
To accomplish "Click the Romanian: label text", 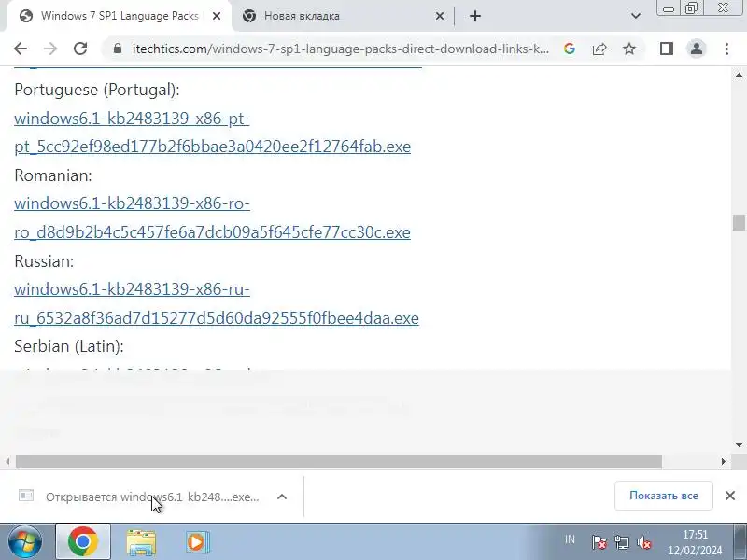I will coord(53,175).
